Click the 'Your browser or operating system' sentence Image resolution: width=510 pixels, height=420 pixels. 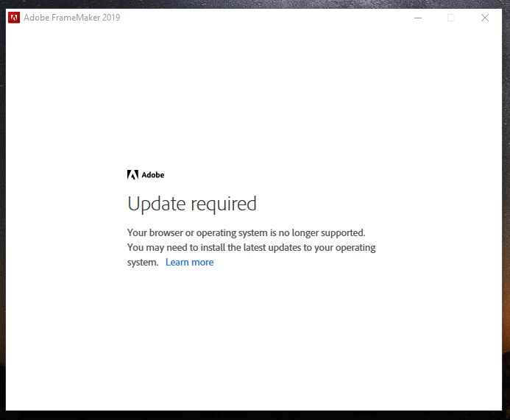pos(247,232)
